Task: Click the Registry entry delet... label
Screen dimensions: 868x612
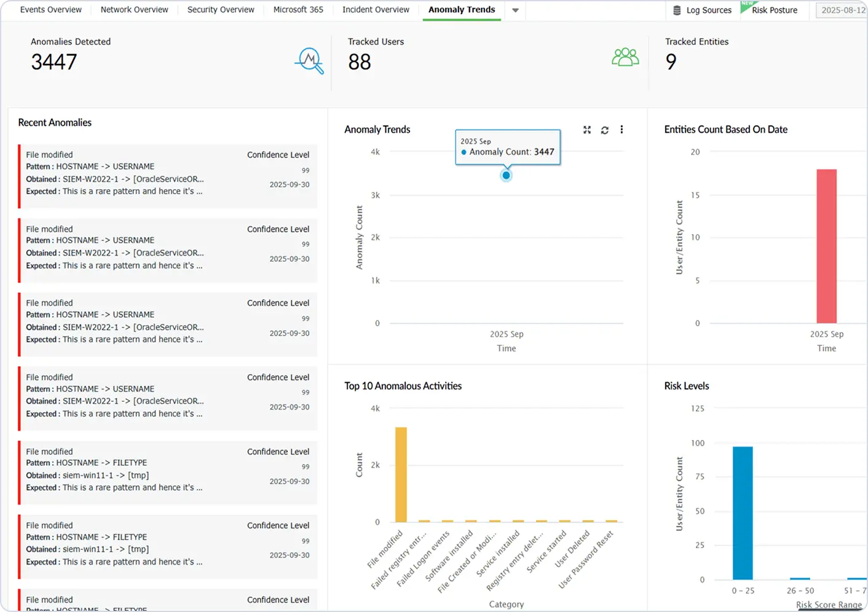Action: (515, 560)
